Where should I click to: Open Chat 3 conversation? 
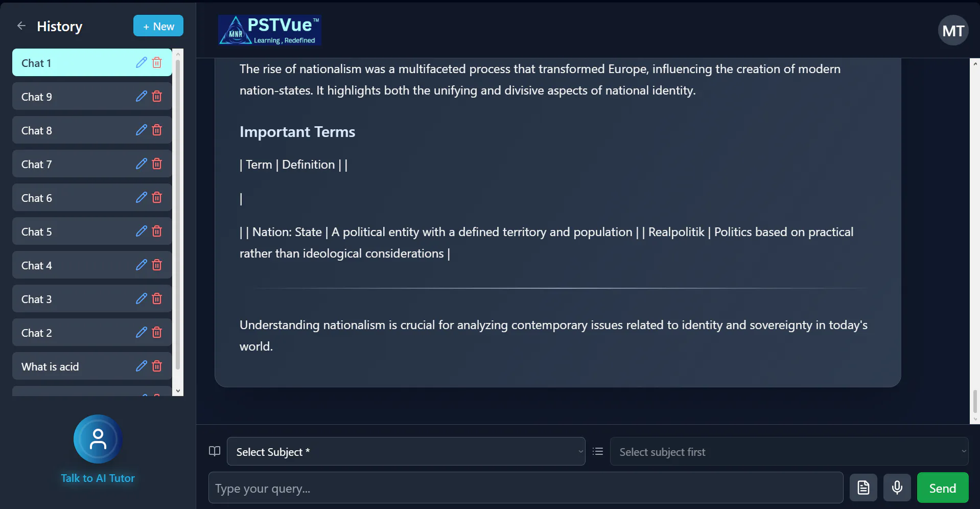tap(92, 298)
